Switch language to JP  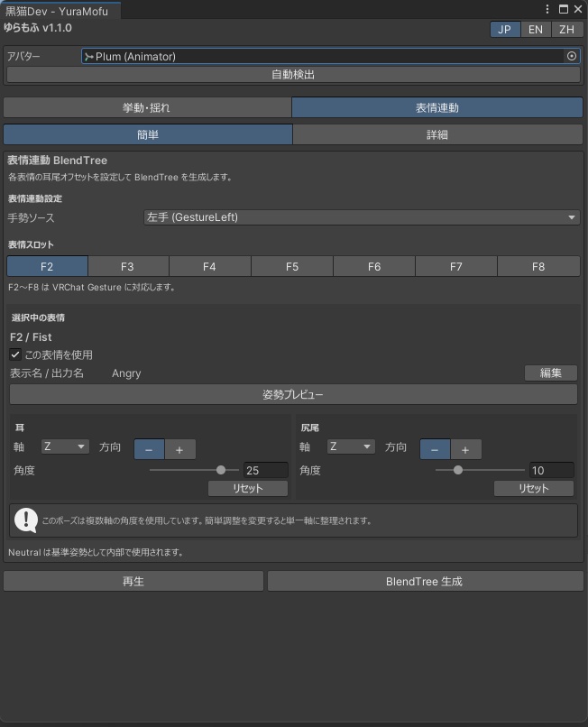coord(504,30)
